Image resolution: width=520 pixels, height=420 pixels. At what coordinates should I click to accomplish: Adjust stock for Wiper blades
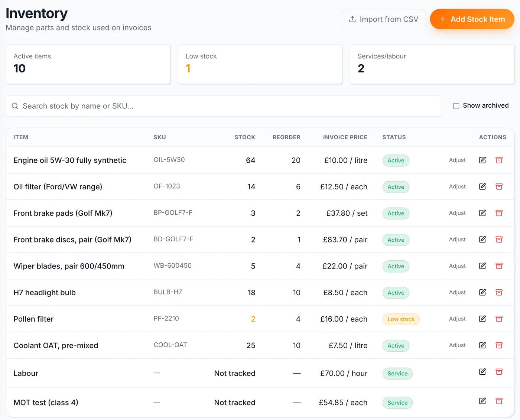[457, 266]
